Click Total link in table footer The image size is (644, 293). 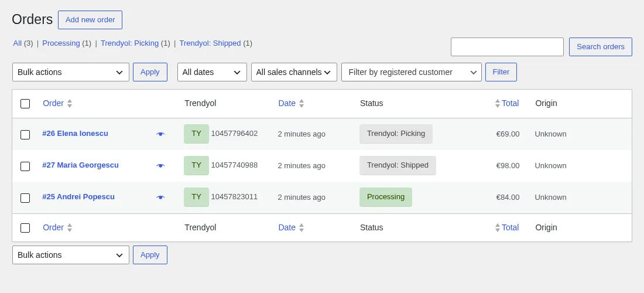[510, 227]
